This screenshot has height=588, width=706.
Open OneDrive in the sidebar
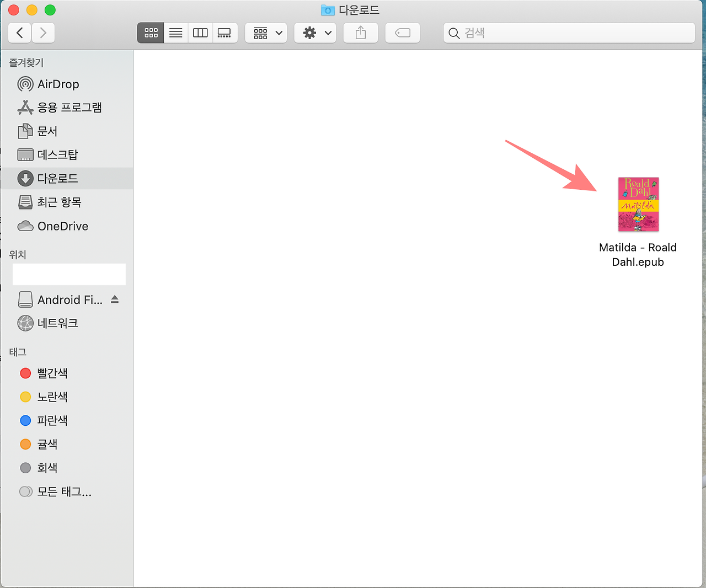(66, 226)
